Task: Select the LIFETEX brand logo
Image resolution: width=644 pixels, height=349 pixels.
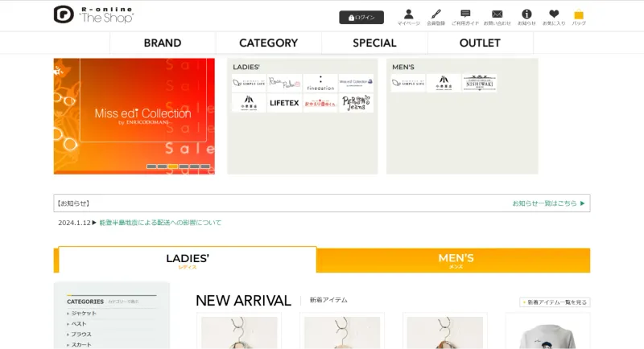Action: point(284,103)
